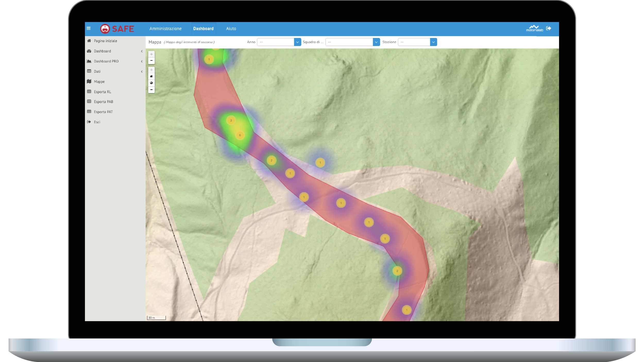The width and height of the screenshot is (644, 362).
Task: Open the Dati sidebar section
Action: coord(97,71)
